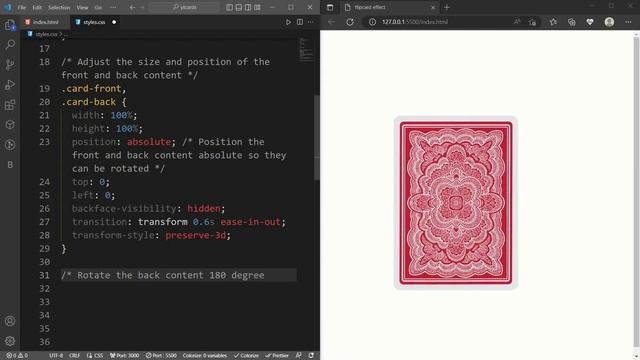
Task: Click the hidden value on line 26
Action: pos(204,209)
